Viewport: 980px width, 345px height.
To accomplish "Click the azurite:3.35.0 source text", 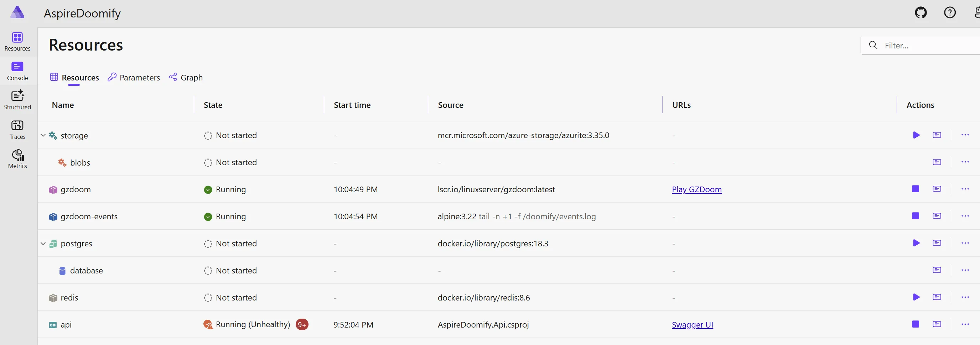I will click(x=523, y=135).
